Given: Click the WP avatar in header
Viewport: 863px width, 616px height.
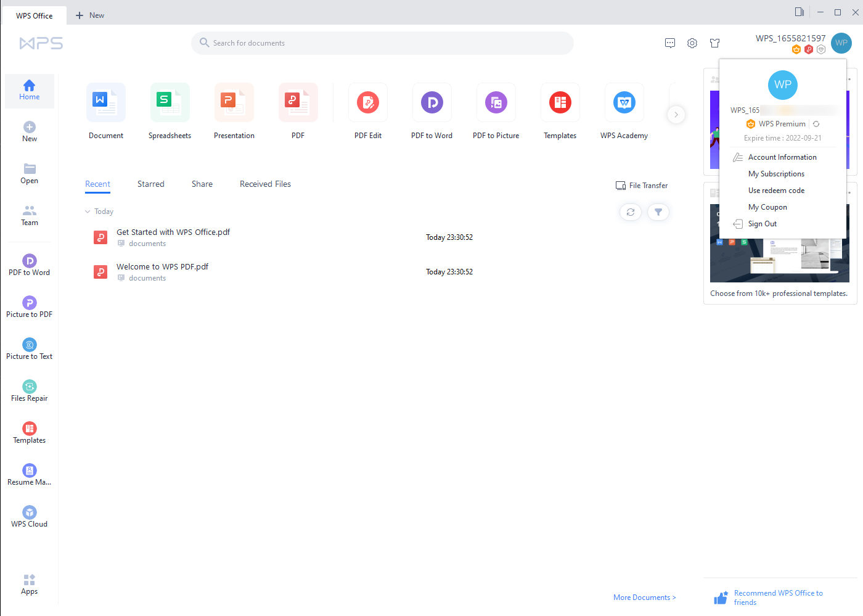Looking at the screenshot, I should [x=841, y=43].
